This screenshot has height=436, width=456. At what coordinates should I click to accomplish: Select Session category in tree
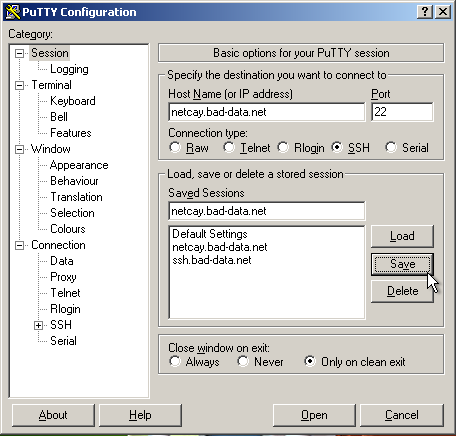pyautogui.click(x=50, y=53)
